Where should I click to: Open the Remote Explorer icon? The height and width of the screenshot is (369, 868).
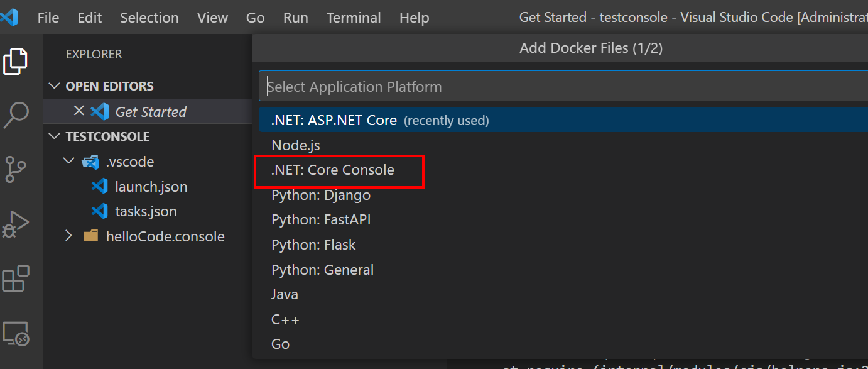click(16, 333)
